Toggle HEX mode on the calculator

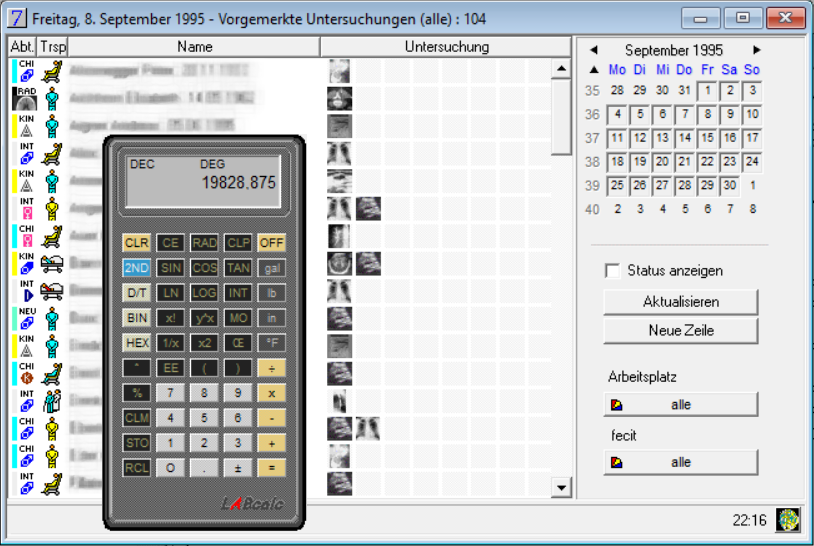(x=136, y=342)
